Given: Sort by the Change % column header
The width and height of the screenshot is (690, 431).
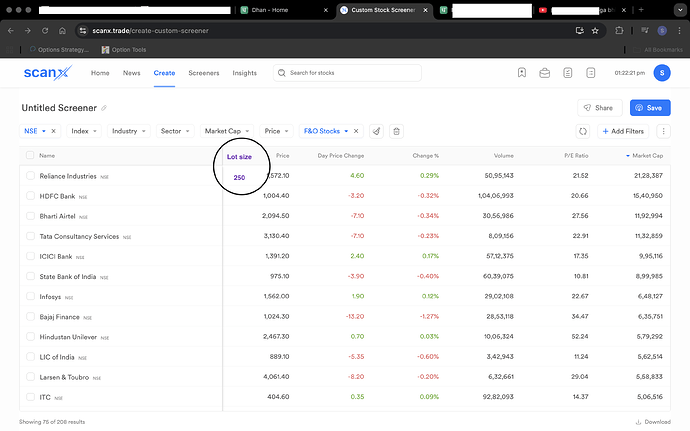Looking at the screenshot, I should point(426,155).
